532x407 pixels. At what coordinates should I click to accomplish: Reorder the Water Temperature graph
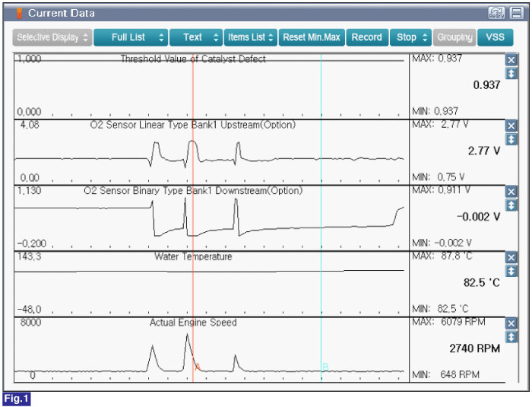511,271
